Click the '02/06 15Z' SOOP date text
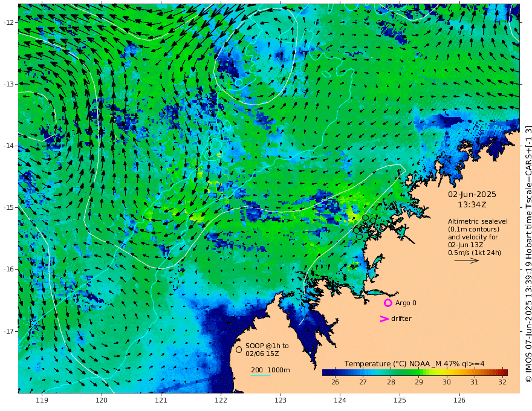Viewport: 532px width, 411px height. 262,354
